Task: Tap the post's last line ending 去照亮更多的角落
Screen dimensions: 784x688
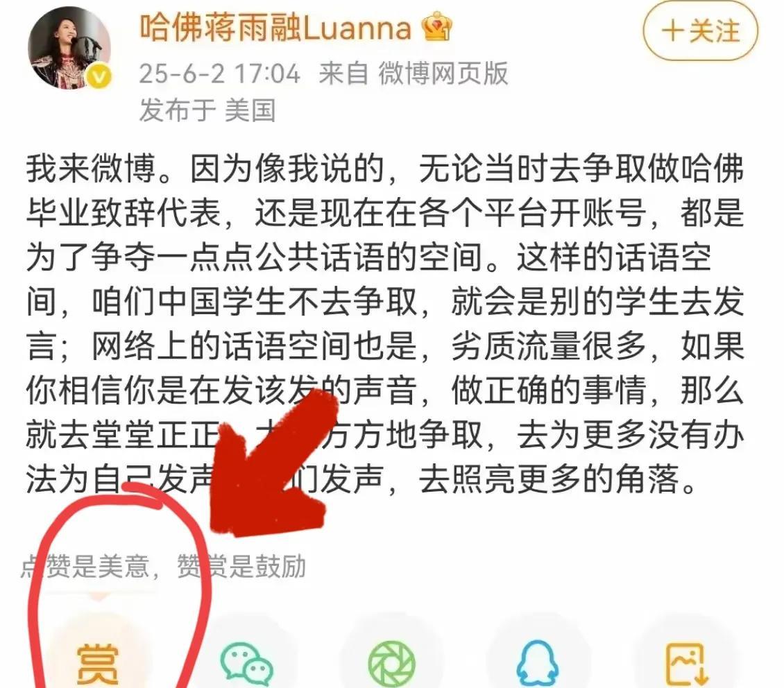Action: coord(361,479)
